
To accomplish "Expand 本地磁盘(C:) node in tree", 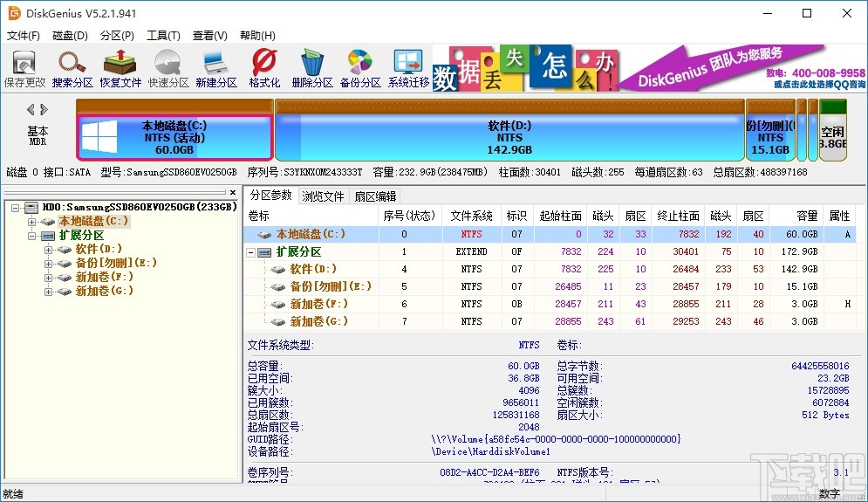I will (32, 222).
